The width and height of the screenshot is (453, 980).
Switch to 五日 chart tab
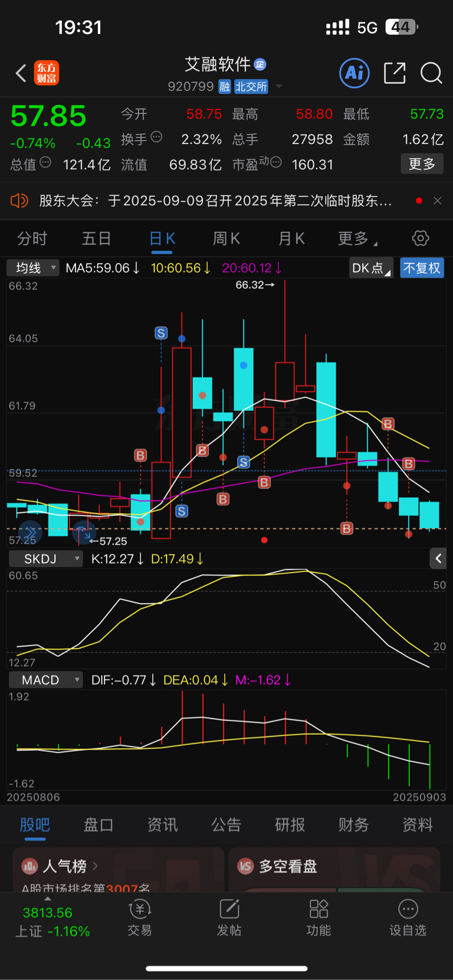tap(96, 238)
